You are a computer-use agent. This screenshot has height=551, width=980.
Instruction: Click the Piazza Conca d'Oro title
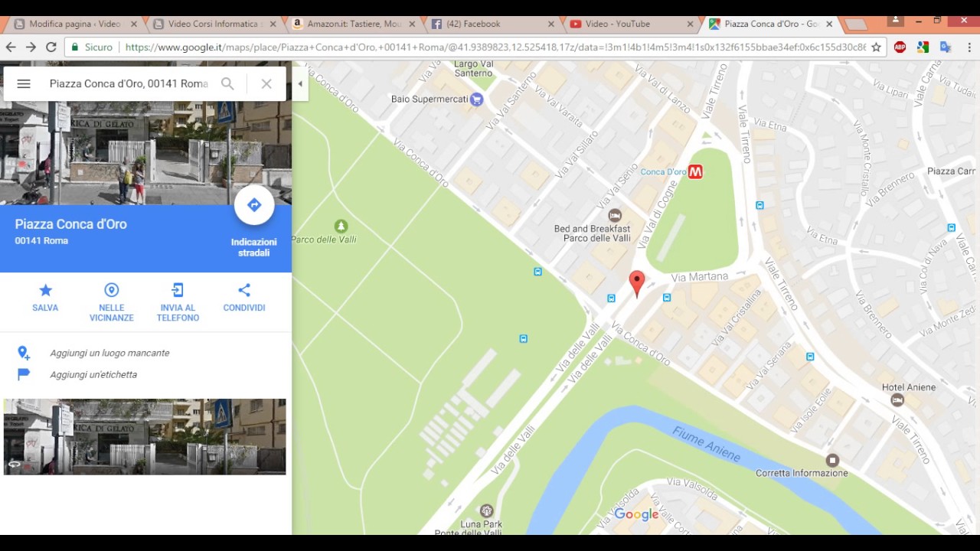(x=71, y=224)
